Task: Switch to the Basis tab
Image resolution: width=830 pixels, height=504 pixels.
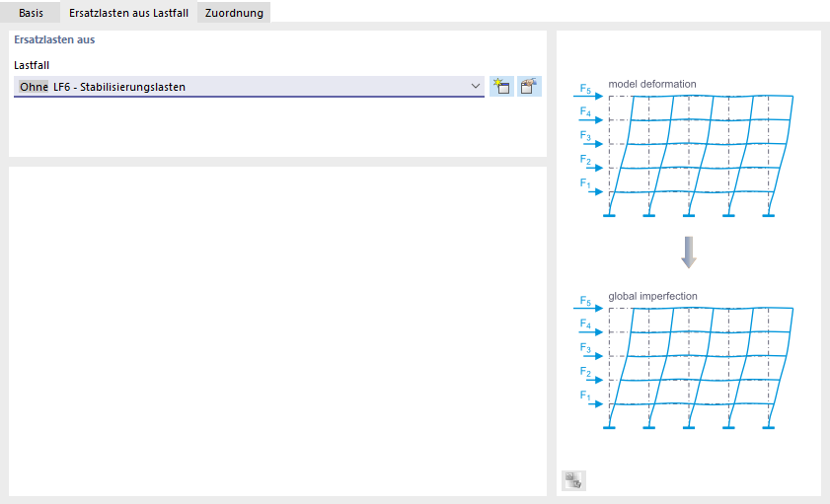Action: click(31, 13)
